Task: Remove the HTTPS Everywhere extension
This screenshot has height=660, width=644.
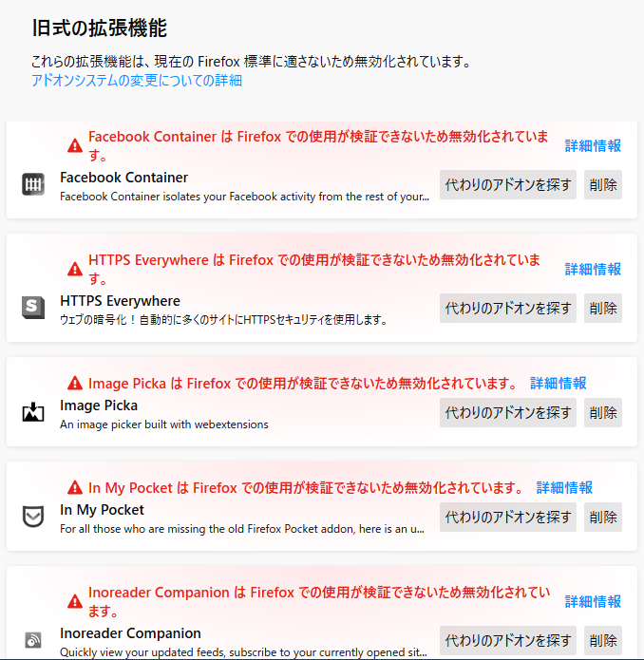Action: (x=603, y=308)
